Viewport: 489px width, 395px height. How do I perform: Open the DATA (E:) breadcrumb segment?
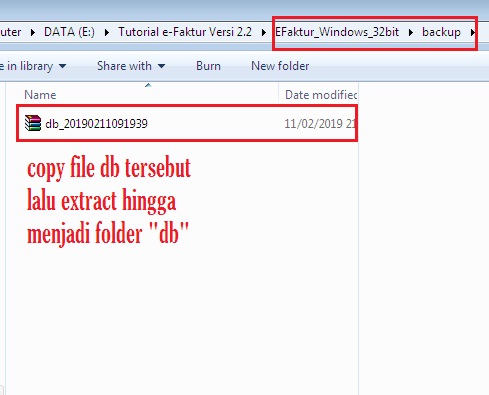[x=69, y=32]
